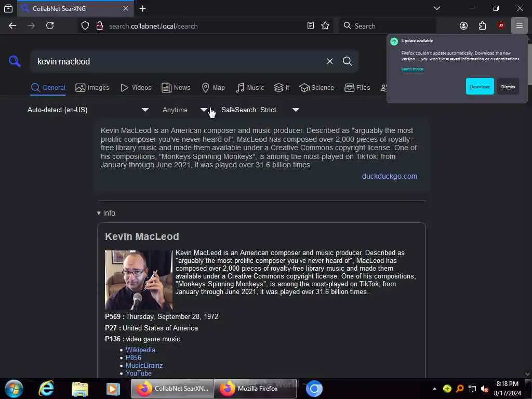Click the Kevin MacLeod infobox heading
532x399 pixels.
[x=142, y=236]
